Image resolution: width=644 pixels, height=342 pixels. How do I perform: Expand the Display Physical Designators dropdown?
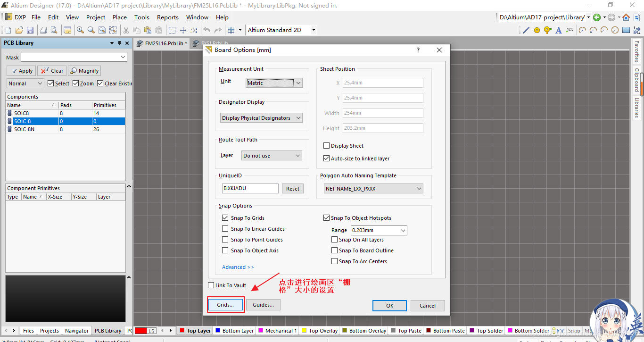click(261, 118)
